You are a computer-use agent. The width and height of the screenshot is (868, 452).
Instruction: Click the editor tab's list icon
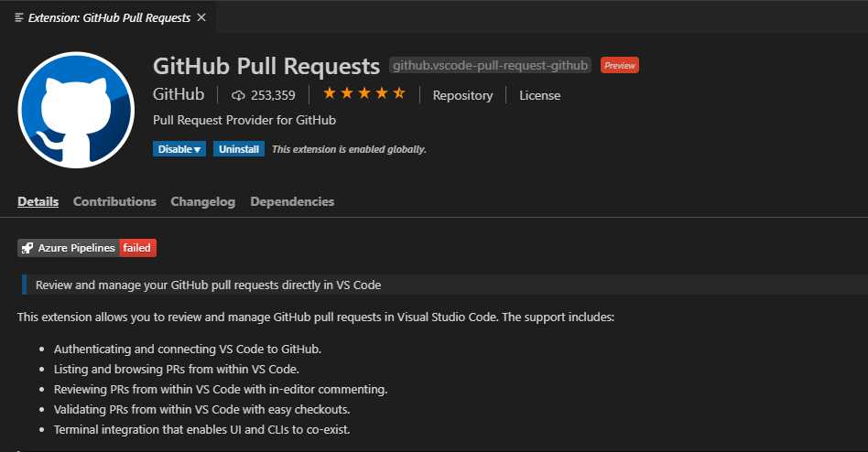(19, 17)
